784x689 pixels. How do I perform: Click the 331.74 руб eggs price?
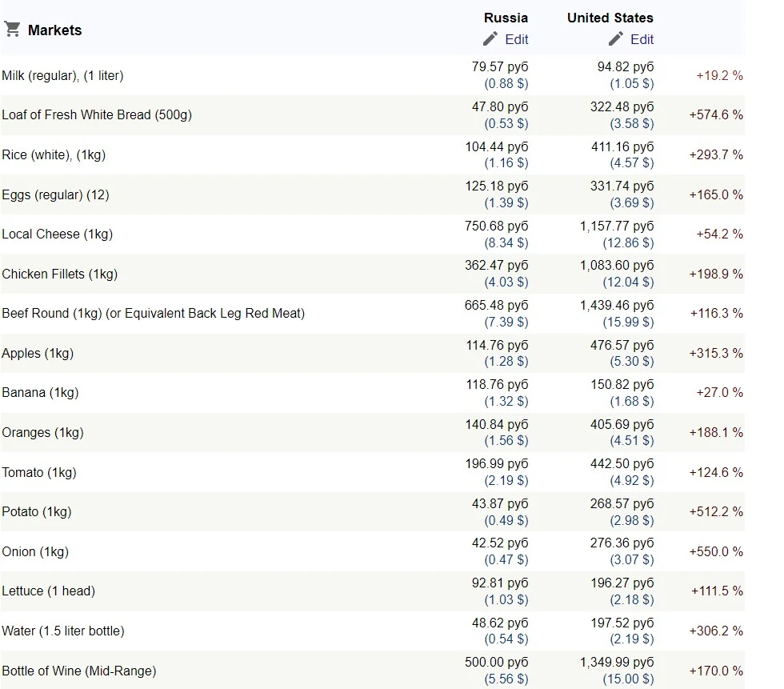click(622, 186)
